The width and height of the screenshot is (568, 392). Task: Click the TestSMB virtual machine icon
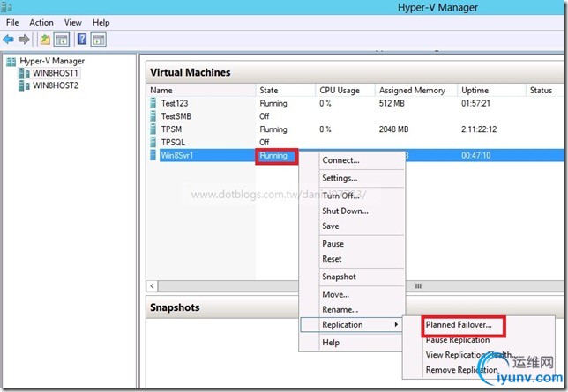point(153,116)
